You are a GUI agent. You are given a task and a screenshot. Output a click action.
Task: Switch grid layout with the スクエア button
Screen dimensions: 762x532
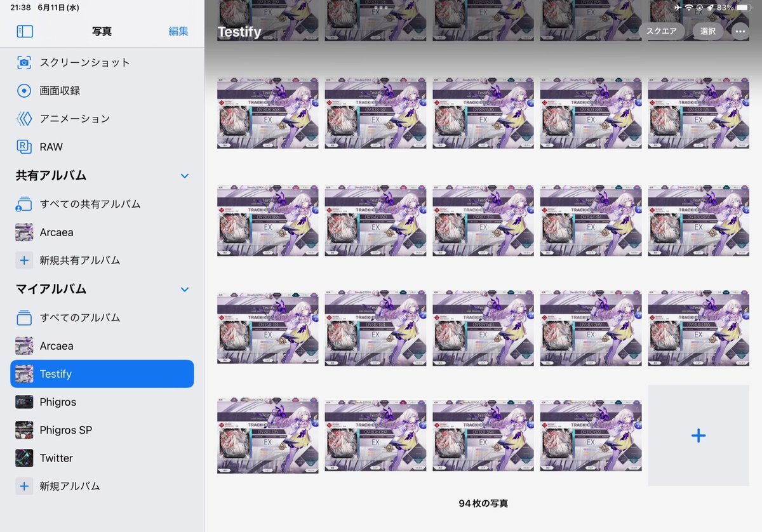coord(662,31)
